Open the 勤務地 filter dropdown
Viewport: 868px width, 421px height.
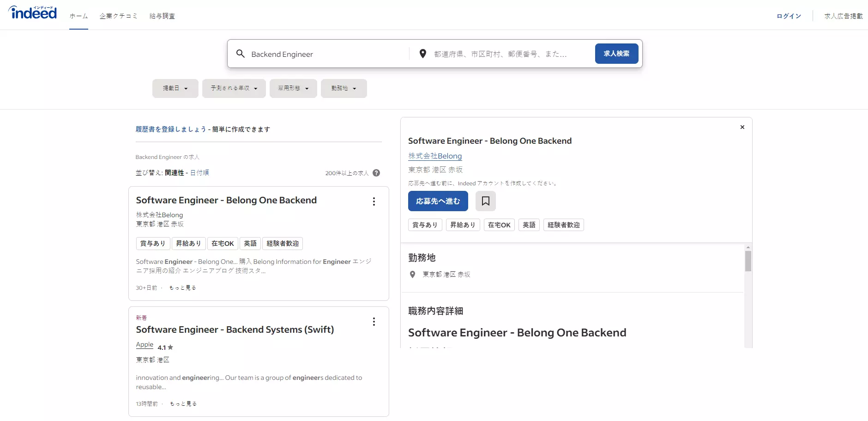344,88
